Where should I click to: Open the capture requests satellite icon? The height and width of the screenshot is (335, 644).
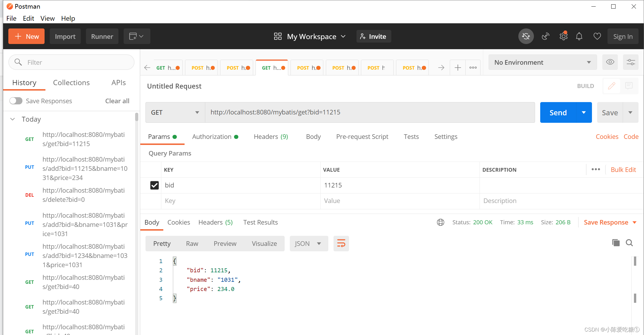(545, 37)
